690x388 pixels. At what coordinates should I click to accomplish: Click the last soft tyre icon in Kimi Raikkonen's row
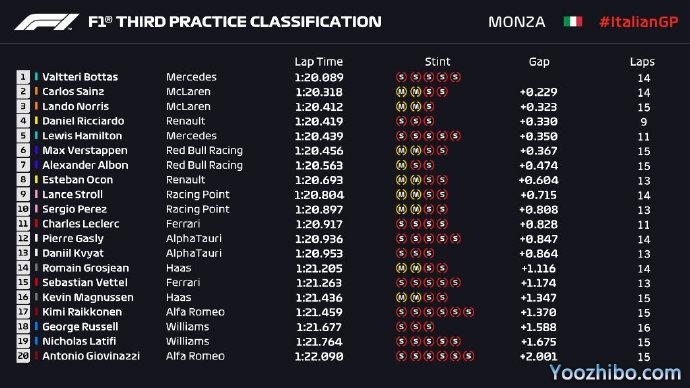point(469,312)
